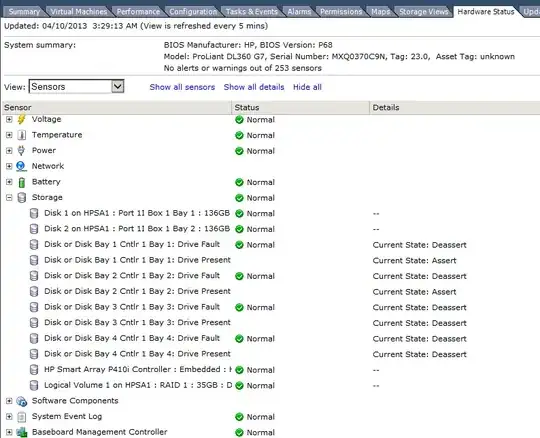This screenshot has height=438, width=540.
Task: Click the Show all details link
Action: (x=254, y=87)
